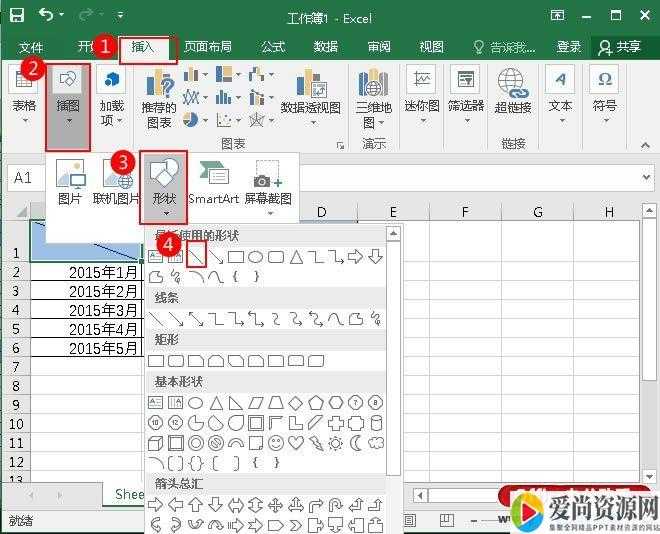Switch to the 页面布局 tab
The width and height of the screenshot is (660, 534).
tap(207, 47)
